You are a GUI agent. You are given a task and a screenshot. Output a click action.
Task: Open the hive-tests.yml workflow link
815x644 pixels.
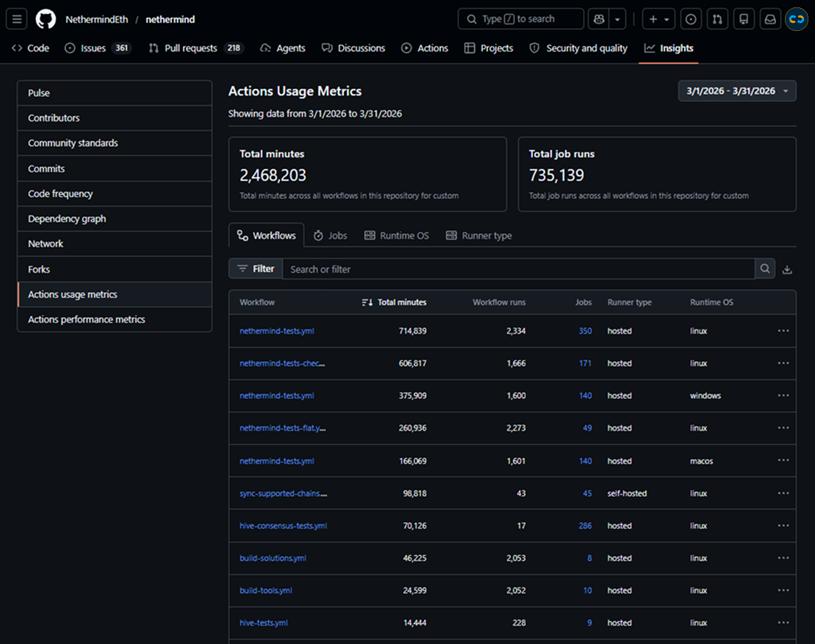[x=264, y=623]
